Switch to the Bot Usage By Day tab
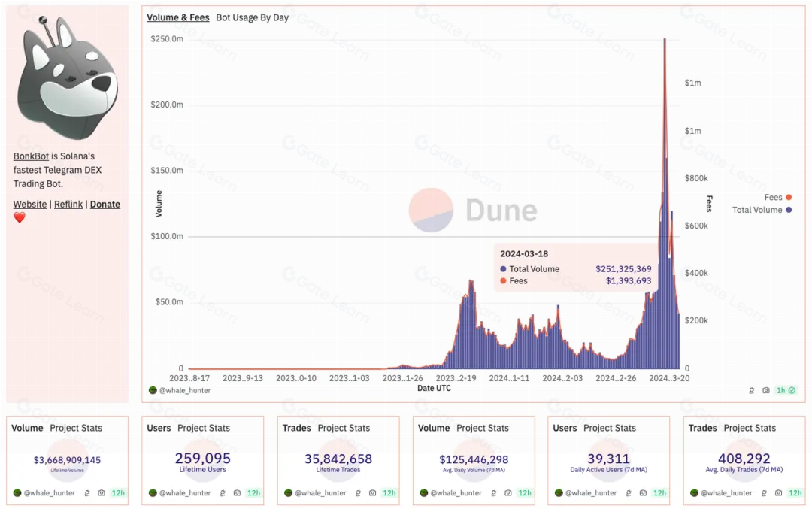 (252, 17)
